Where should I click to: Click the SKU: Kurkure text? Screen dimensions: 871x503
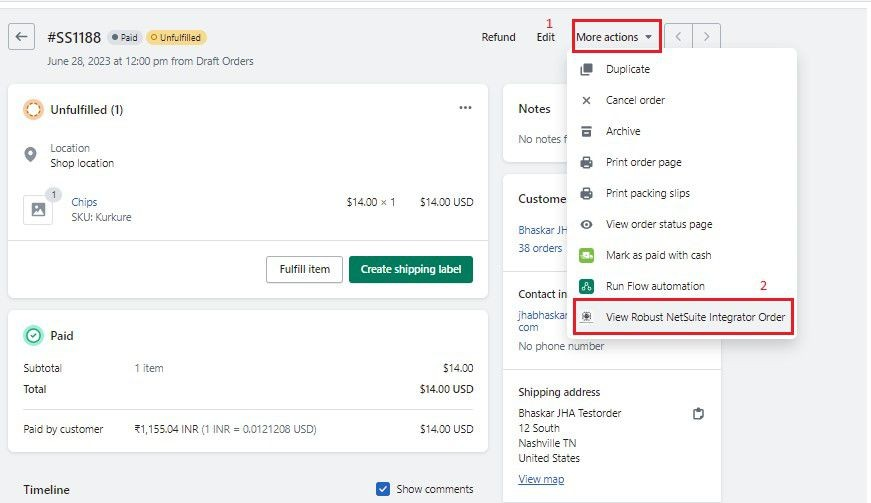(x=101, y=217)
